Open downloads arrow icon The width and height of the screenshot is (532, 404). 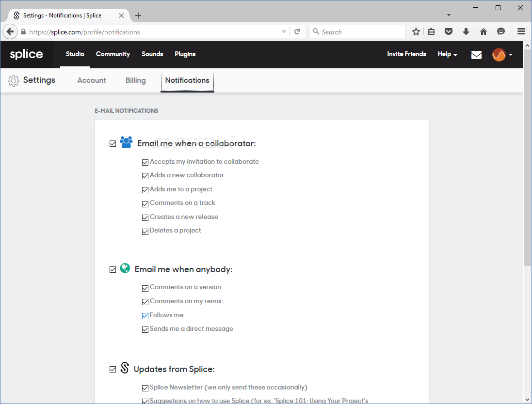pyautogui.click(x=466, y=32)
